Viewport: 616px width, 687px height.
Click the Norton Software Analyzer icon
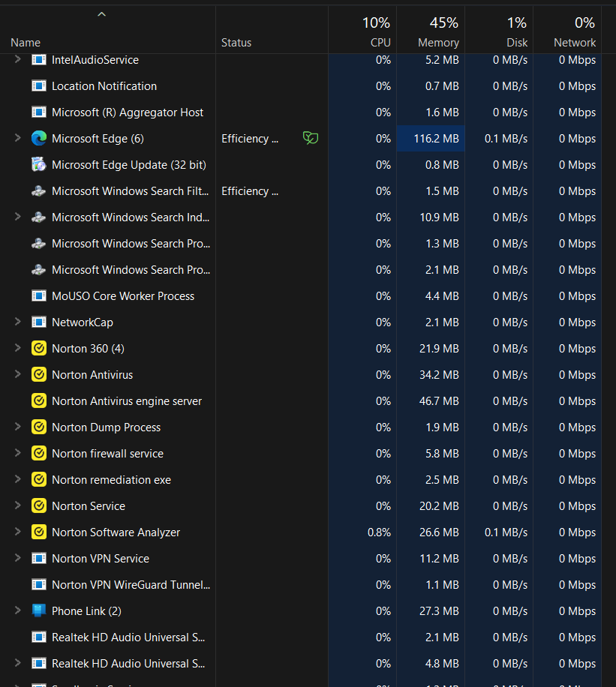pyautogui.click(x=39, y=532)
